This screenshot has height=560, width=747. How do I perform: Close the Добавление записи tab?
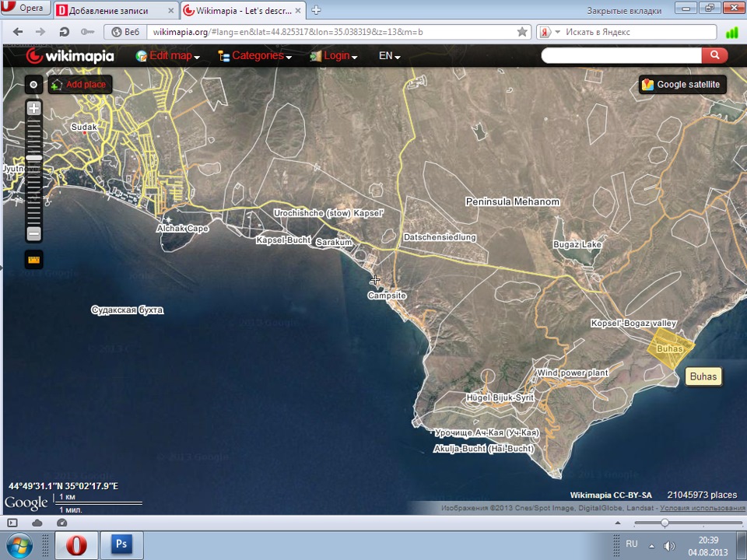170,10
